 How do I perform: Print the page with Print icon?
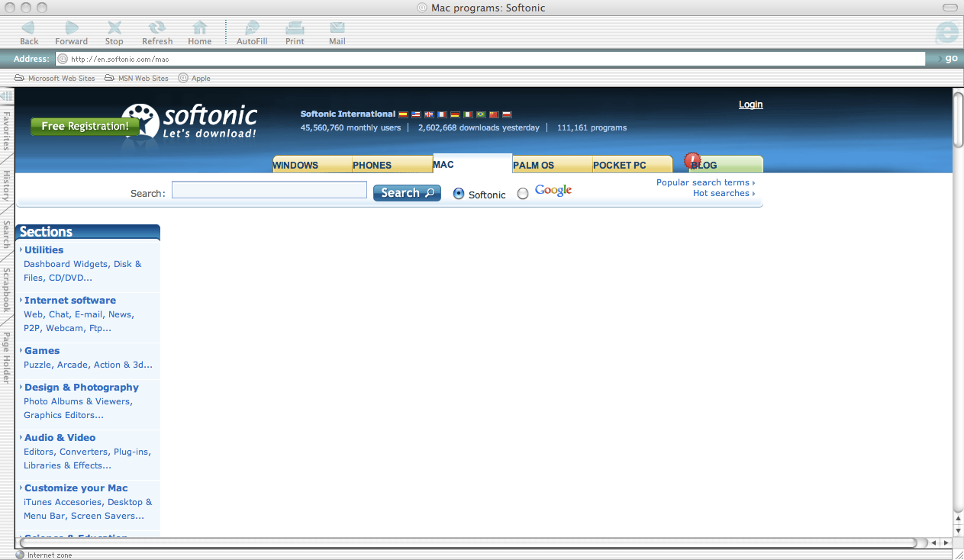pyautogui.click(x=295, y=33)
